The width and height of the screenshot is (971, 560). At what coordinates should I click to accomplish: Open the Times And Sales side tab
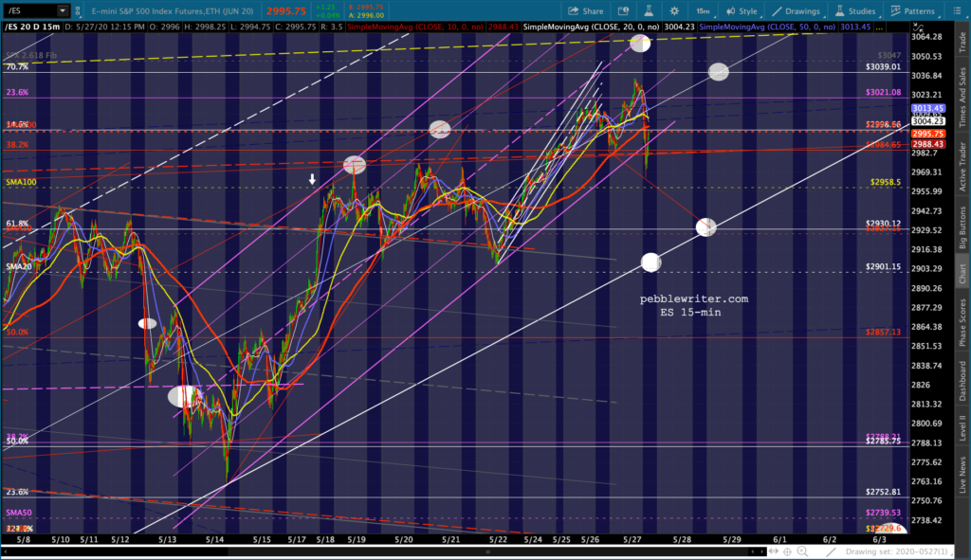(x=962, y=98)
